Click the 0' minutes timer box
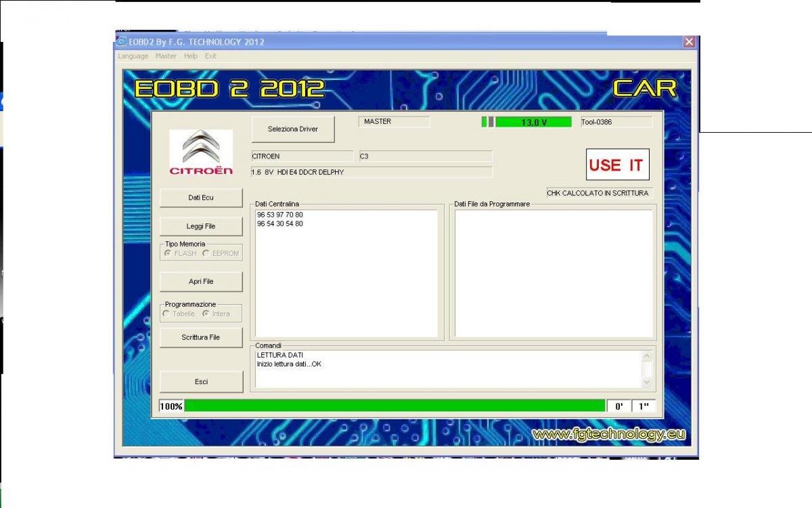Image resolution: width=812 pixels, height=508 pixels. [x=618, y=406]
